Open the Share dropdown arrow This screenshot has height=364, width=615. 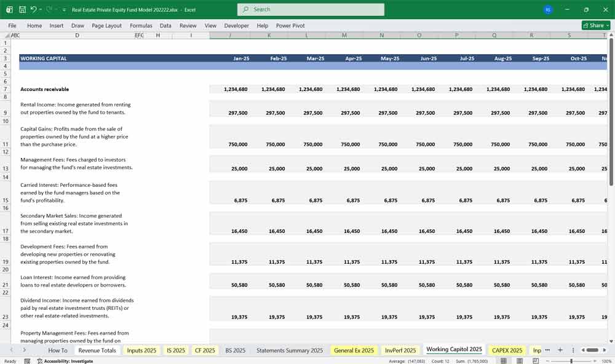607,25
